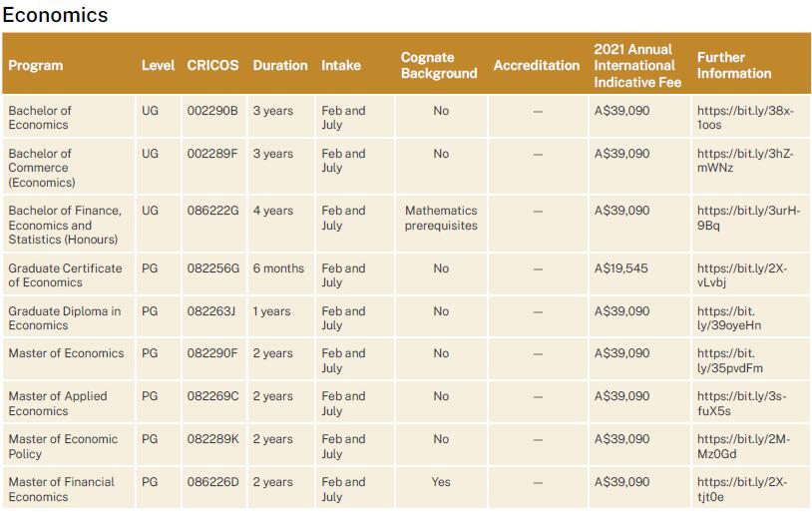Click the CRICOS column header
812x512 pixels.
point(212,66)
